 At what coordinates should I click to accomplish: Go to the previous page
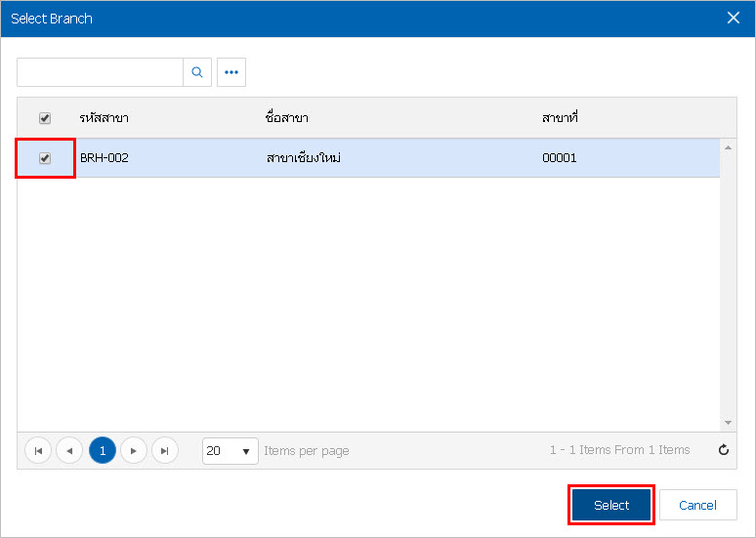coord(69,451)
